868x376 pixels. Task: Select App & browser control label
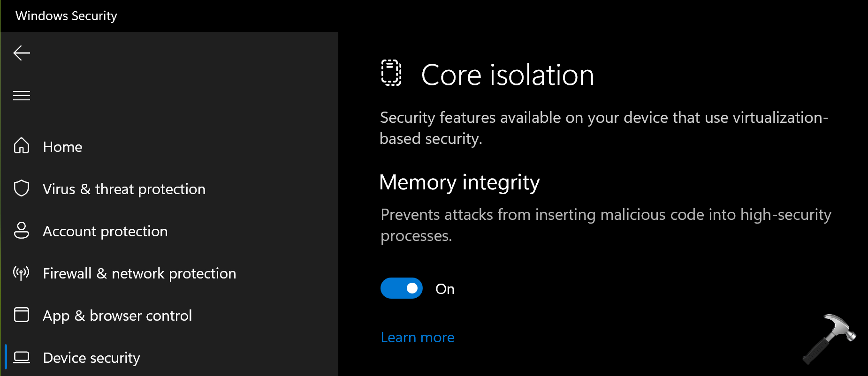[x=117, y=316]
